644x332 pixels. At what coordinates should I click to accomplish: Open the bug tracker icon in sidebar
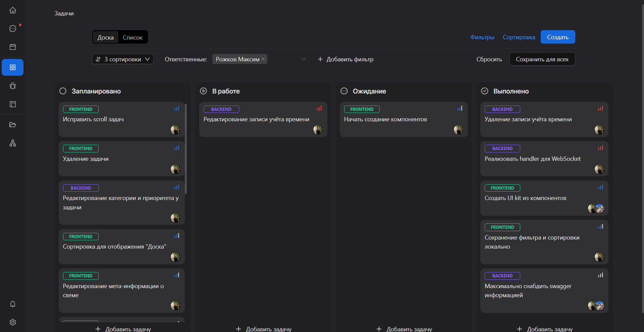pos(13,86)
